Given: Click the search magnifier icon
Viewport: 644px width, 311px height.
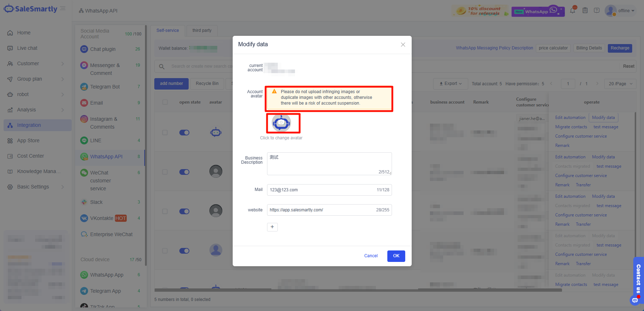Looking at the screenshot, I should pyautogui.click(x=162, y=66).
